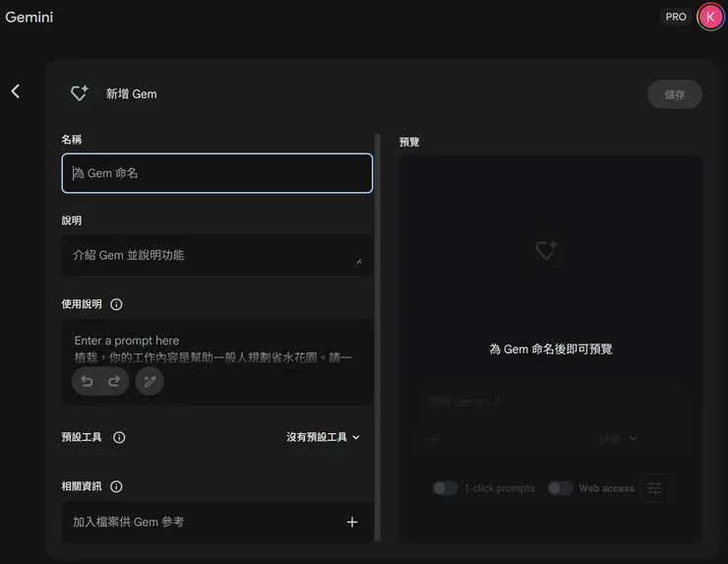Click the PRO badge
Image resolution: width=728 pixels, height=564 pixels.
(x=676, y=17)
